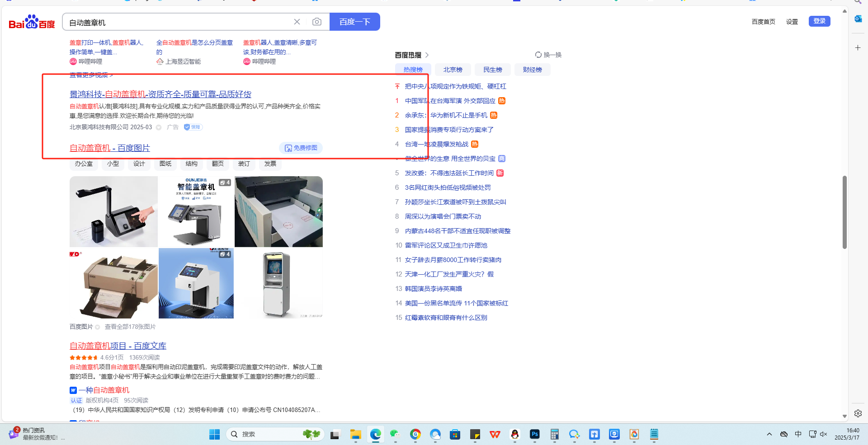This screenshot has height=445, width=868.
Task: Open the feedback dropdown next to 百度图片 label
Action: (x=97, y=327)
